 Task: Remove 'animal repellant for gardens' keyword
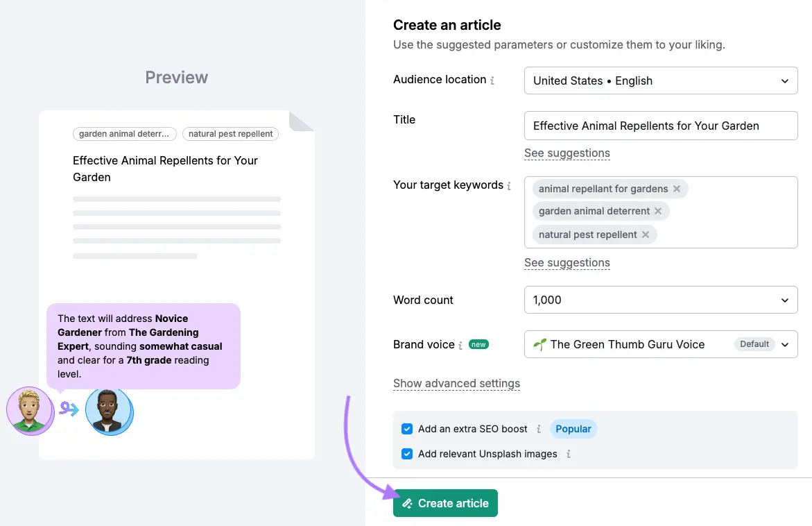[677, 189]
